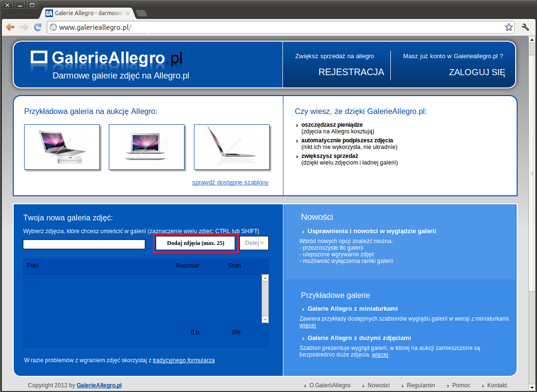This screenshot has height=392, width=537.
Task: Click the browser forward arrow
Action: point(24,27)
